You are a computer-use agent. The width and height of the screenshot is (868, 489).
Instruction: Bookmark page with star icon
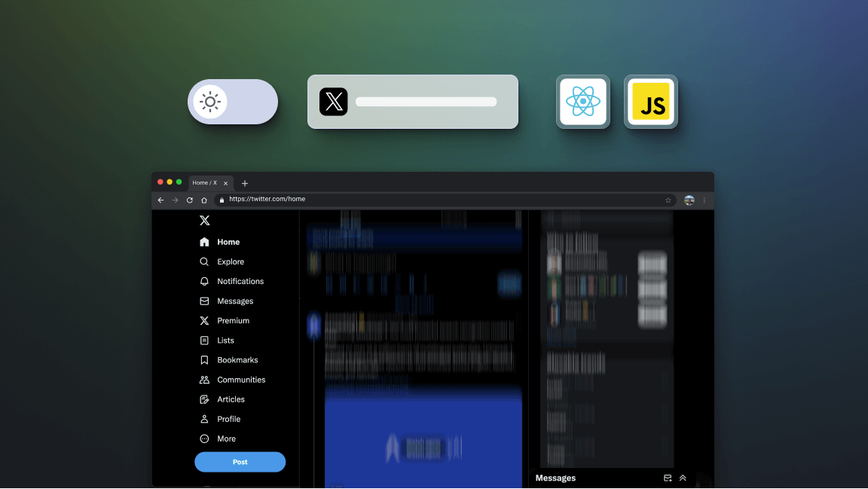click(668, 200)
